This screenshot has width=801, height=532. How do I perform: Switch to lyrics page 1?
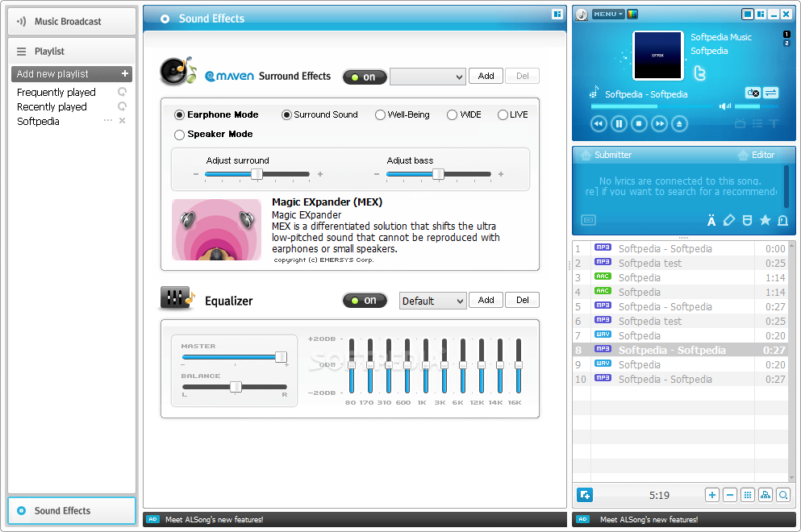click(786, 34)
